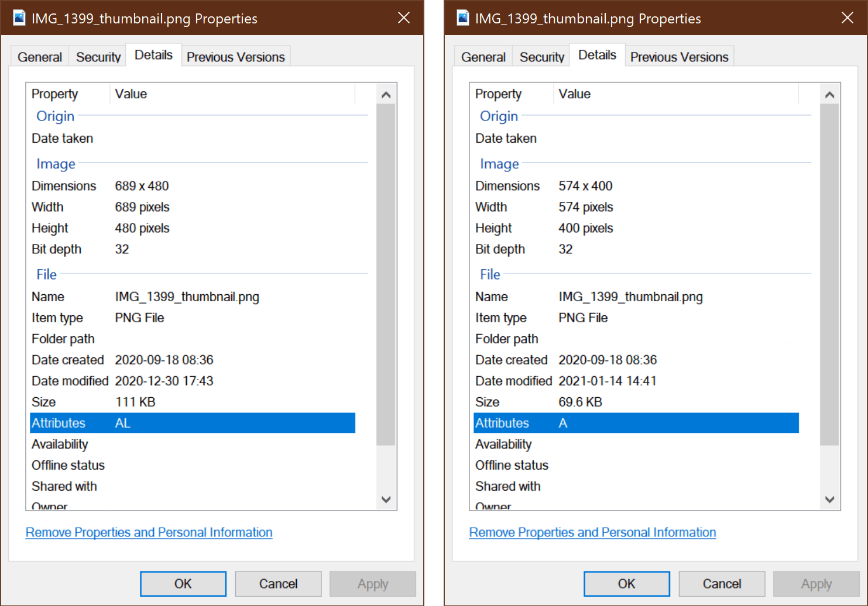Select Date modified row showing 2021-01-14
This screenshot has width=868, height=606.
pos(636,381)
